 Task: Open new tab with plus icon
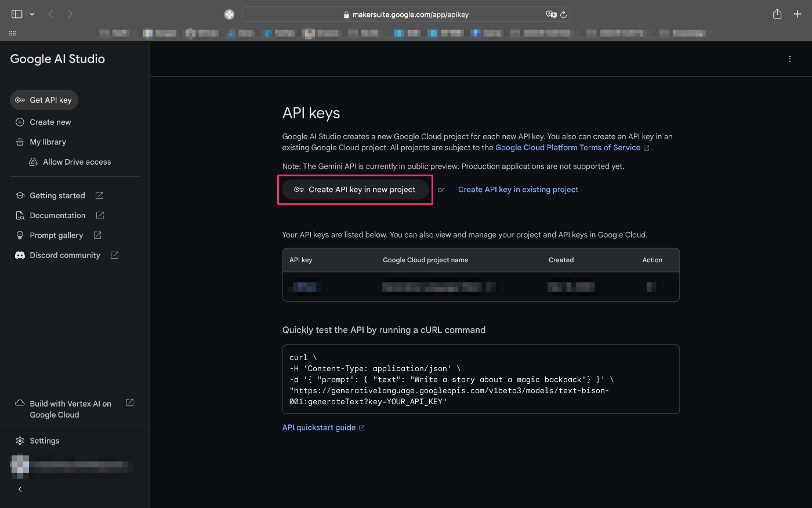point(797,14)
